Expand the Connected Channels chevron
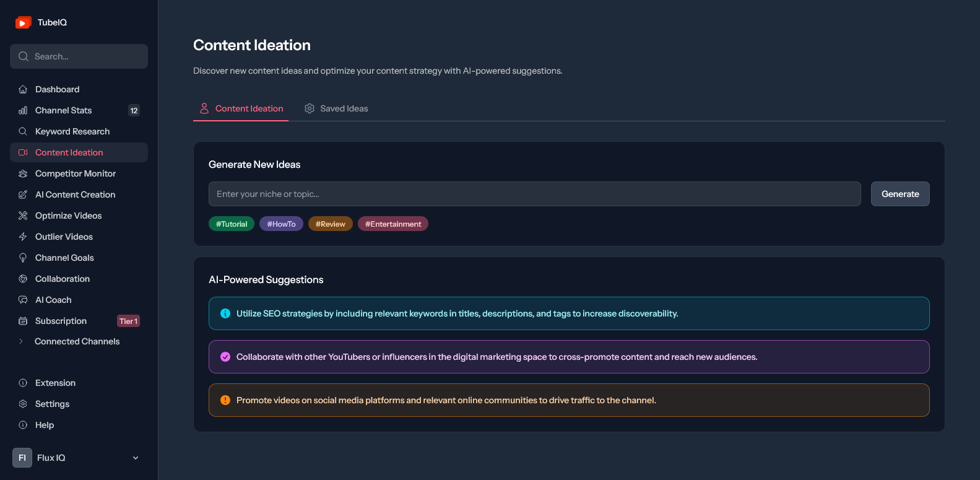Image resolution: width=980 pixels, height=480 pixels. pyautogui.click(x=21, y=341)
